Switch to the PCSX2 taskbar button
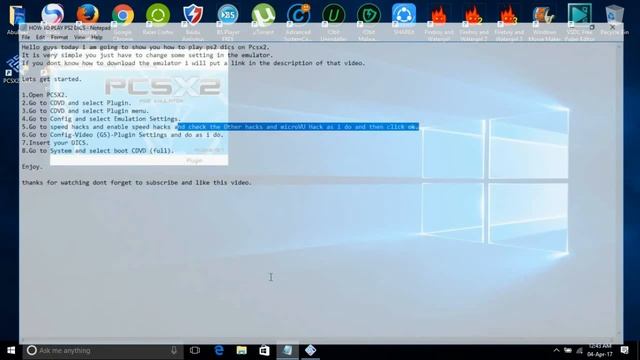Viewport: 640px width, 360px height. click(310, 350)
